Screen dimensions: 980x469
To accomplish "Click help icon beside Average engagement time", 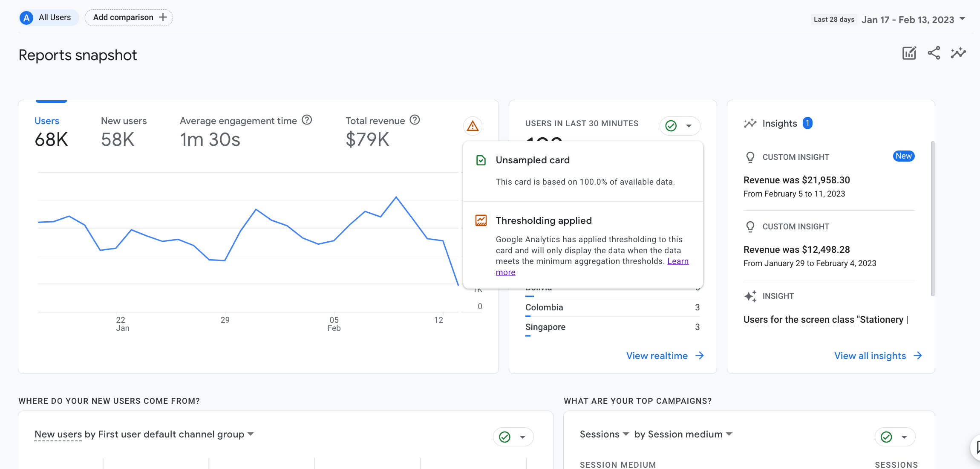I will pos(307,120).
